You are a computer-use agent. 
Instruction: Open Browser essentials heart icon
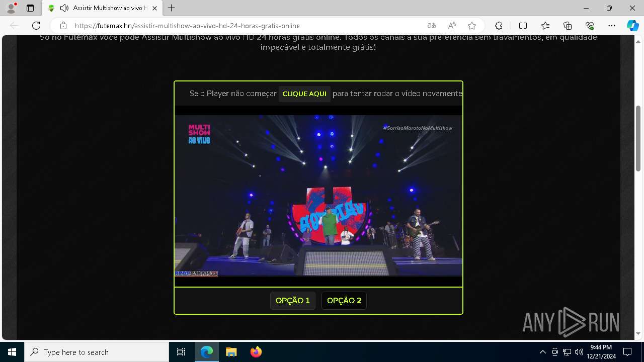click(590, 26)
